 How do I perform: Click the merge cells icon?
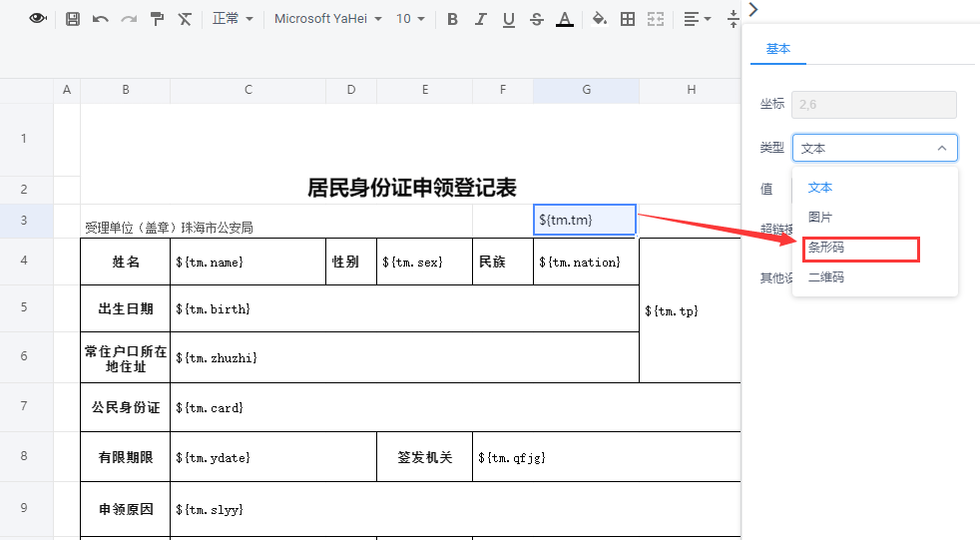656,19
